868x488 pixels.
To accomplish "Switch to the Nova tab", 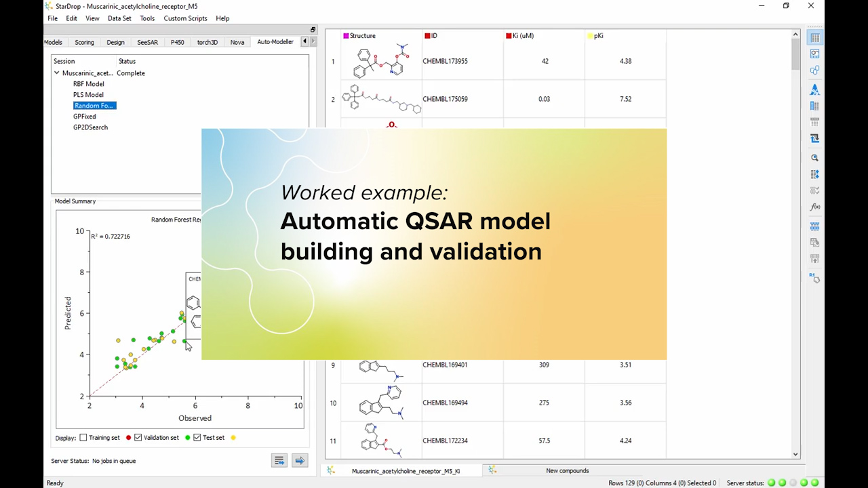I will click(x=237, y=42).
